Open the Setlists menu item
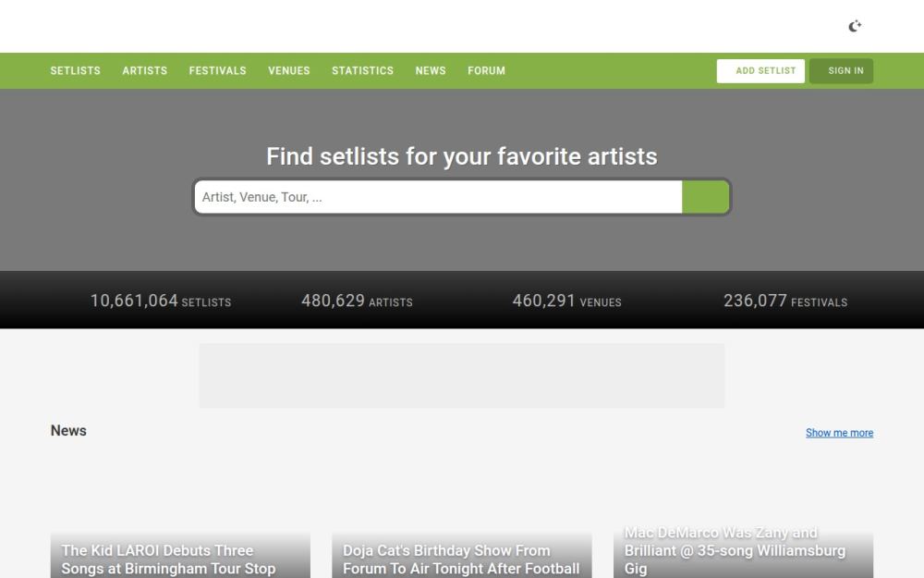924x578 pixels. [76, 71]
